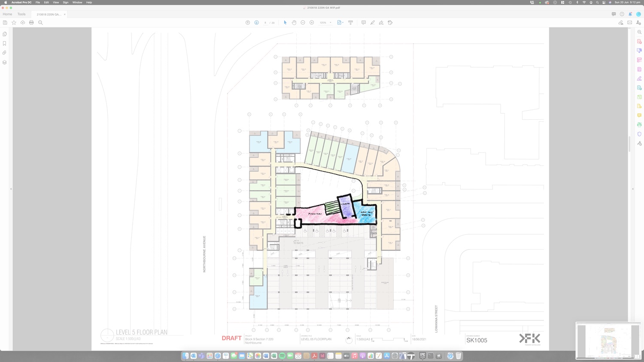Go to the next page arrow
The image size is (644, 362).
(256, 23)
